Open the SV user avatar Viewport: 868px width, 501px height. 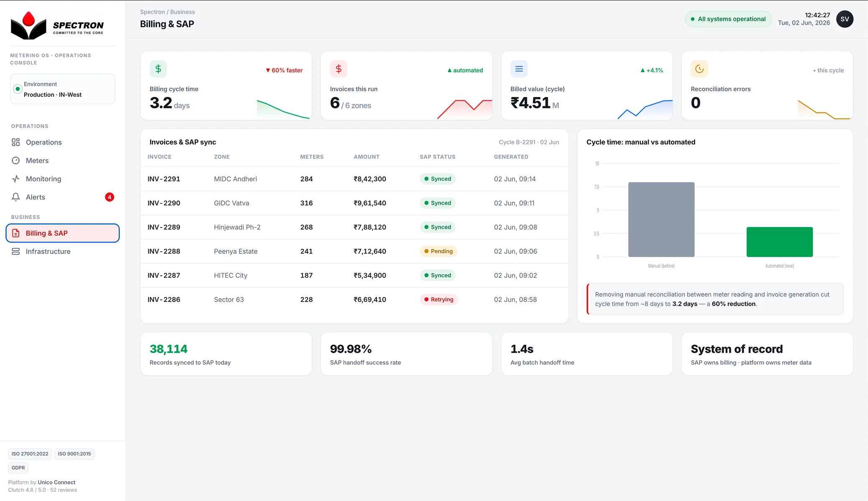point(845,19)
